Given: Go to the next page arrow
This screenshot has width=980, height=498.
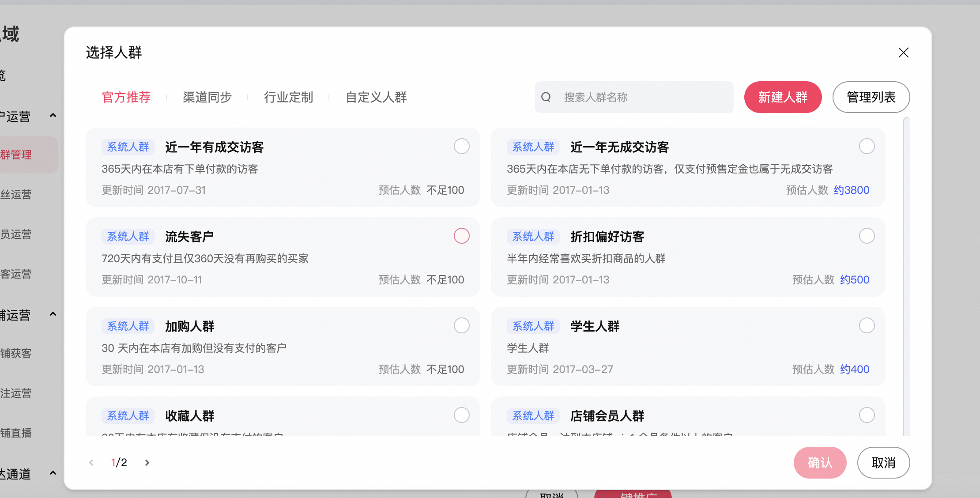Looking at the screenshot, I should tap(147, 462).
